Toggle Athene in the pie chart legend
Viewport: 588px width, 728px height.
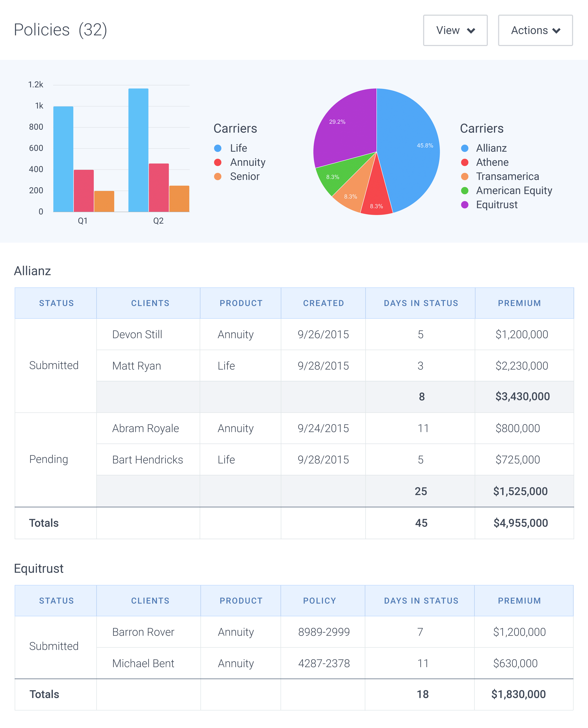[485, 162]
